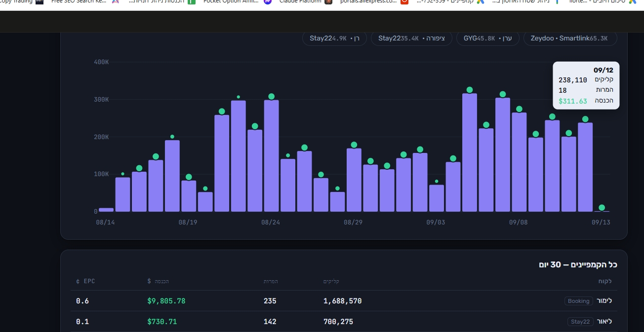Click the המרות column header in the table
Screen dimensions: 644x332
pyautogui.click(x=270, y=281)
